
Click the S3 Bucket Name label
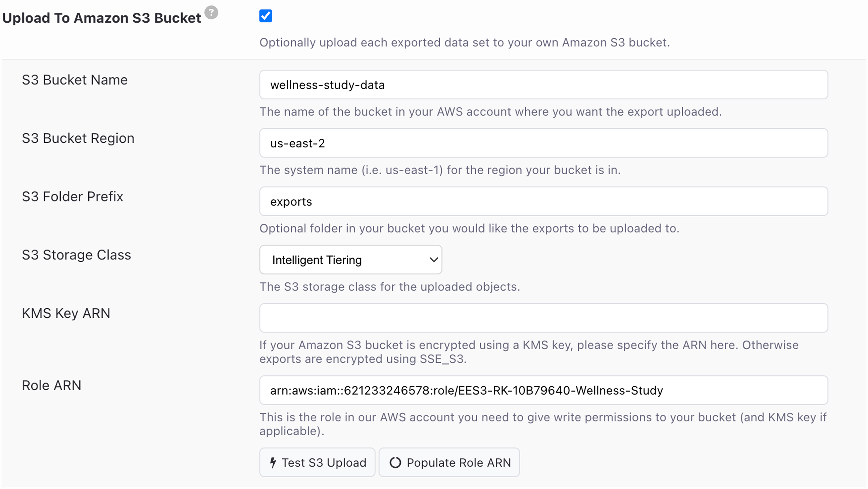[x=74, y=80]
